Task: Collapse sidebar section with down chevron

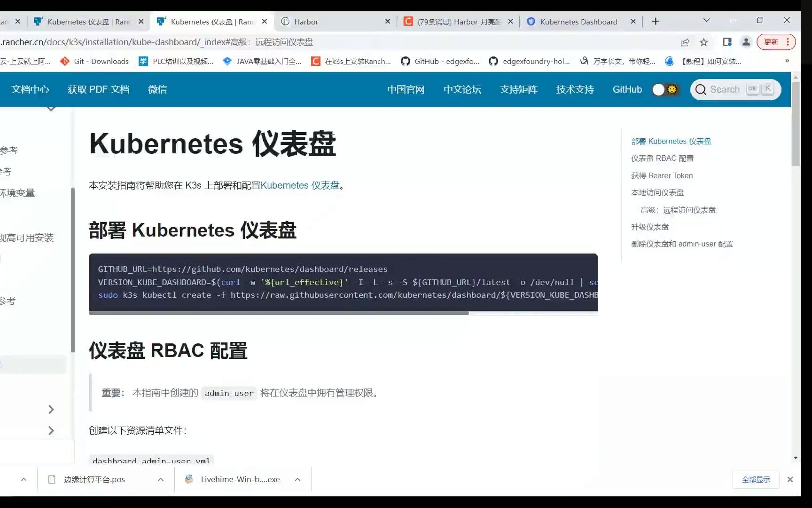Action: [51, 109]
